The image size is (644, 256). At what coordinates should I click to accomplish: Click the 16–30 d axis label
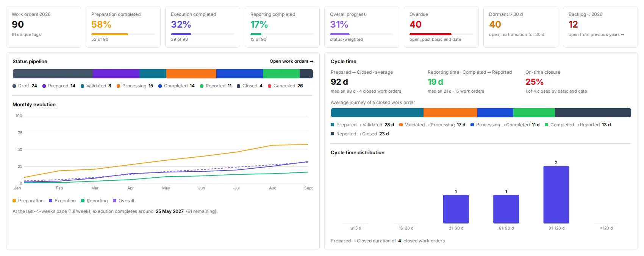click(x=406, y=228)
